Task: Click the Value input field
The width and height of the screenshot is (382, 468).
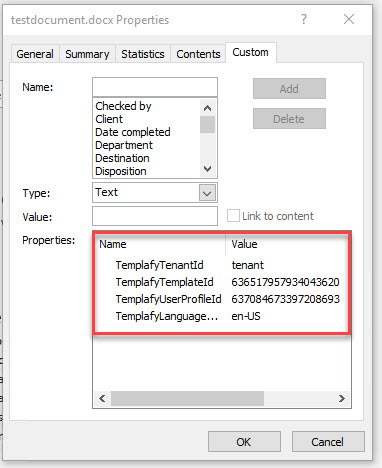Action: [155, 216]
